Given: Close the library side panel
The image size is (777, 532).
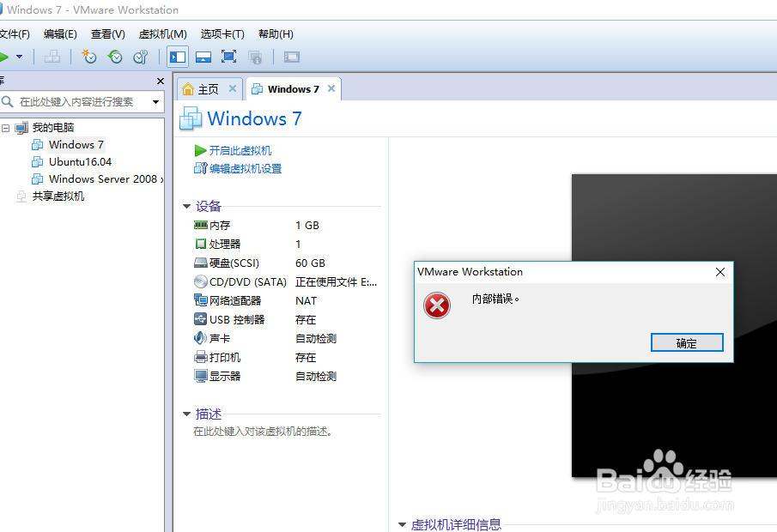Looking at the screenshot, I should coord(160,81).
